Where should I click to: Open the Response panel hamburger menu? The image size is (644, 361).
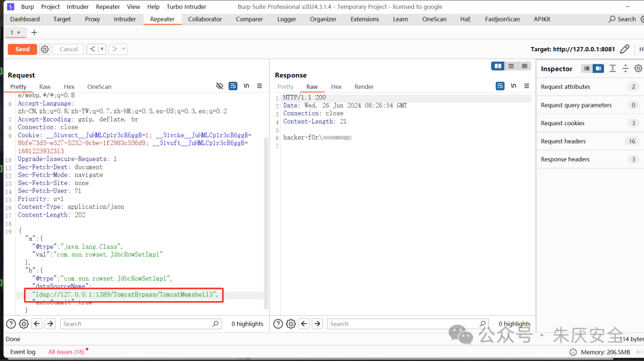(x=527, y=86)
